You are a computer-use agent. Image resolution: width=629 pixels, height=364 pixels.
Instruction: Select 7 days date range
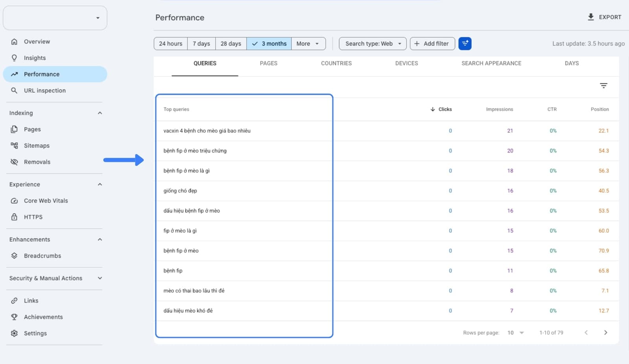pyautogui.click(x=201, y=44)
